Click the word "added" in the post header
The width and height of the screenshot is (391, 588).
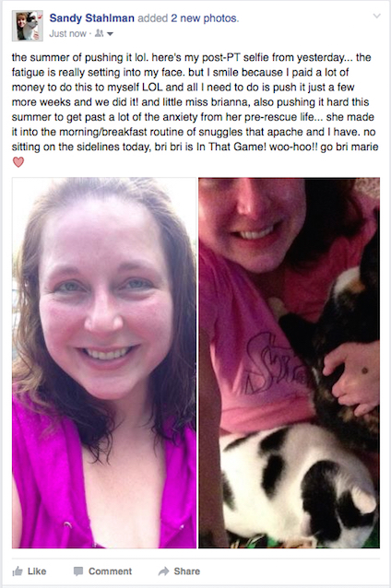[x=153, y=18]
